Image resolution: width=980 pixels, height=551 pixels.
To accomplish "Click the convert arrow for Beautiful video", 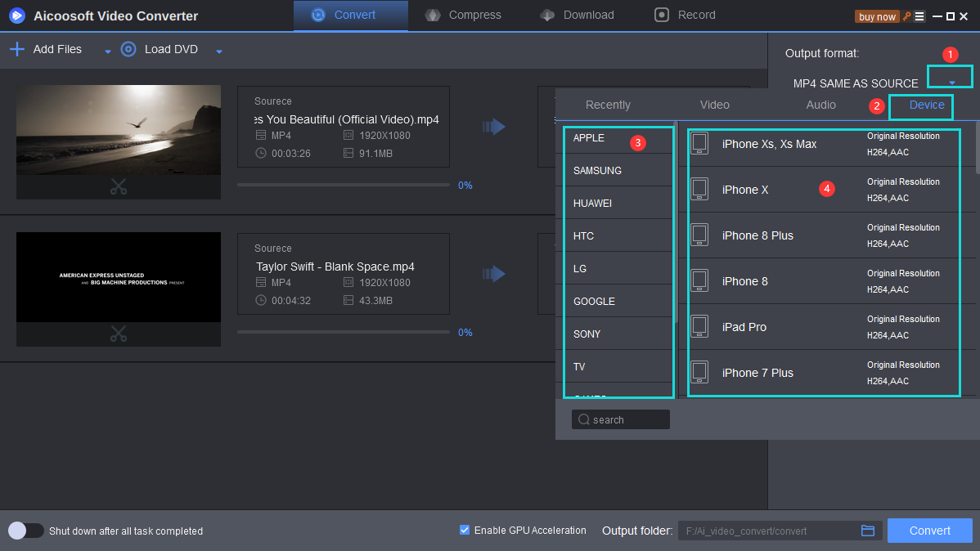I will (x=494, y=127).
